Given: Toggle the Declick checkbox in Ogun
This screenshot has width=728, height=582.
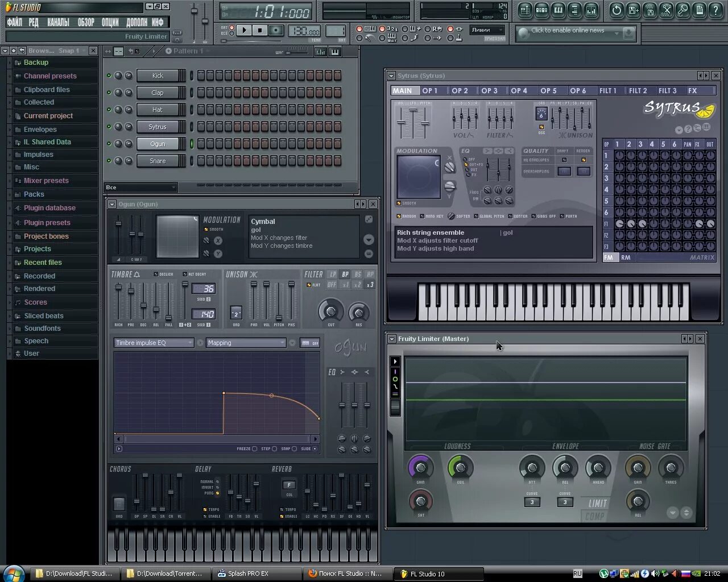Looking at the screenshot, I should pyautogui.click(x=155, y=275).
